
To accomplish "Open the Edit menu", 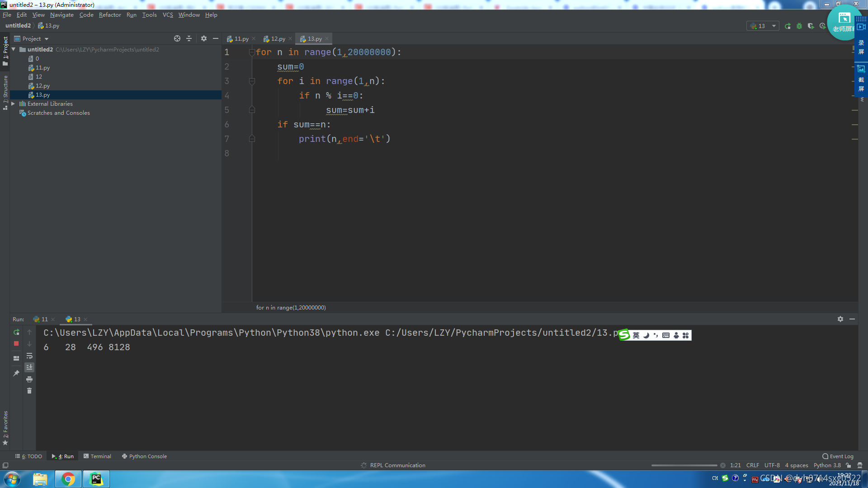I will coord(22,15).
